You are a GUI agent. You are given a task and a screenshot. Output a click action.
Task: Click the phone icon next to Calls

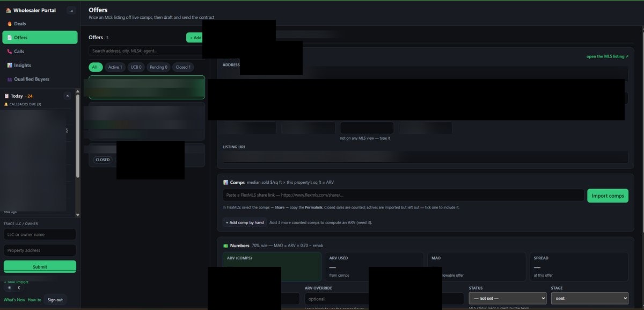click(x=9, y=51)
